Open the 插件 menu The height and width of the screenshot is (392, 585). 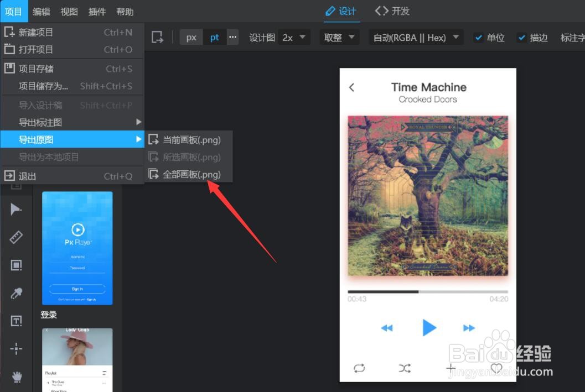[x=97, y=12]
